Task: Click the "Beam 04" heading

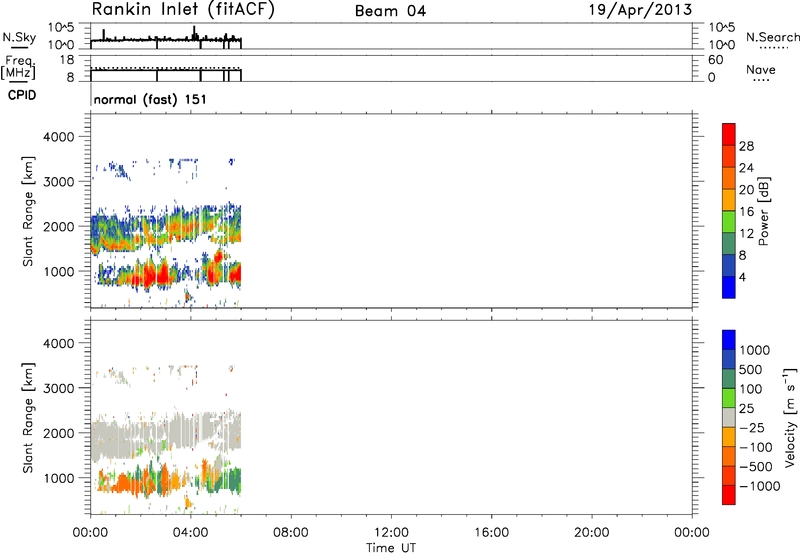Action: click(x=390, y=11)
